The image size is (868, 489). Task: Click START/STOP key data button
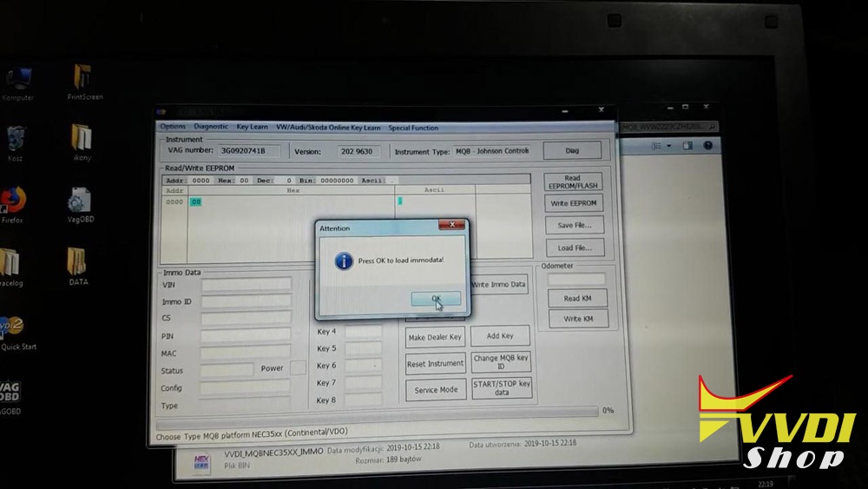502,387
